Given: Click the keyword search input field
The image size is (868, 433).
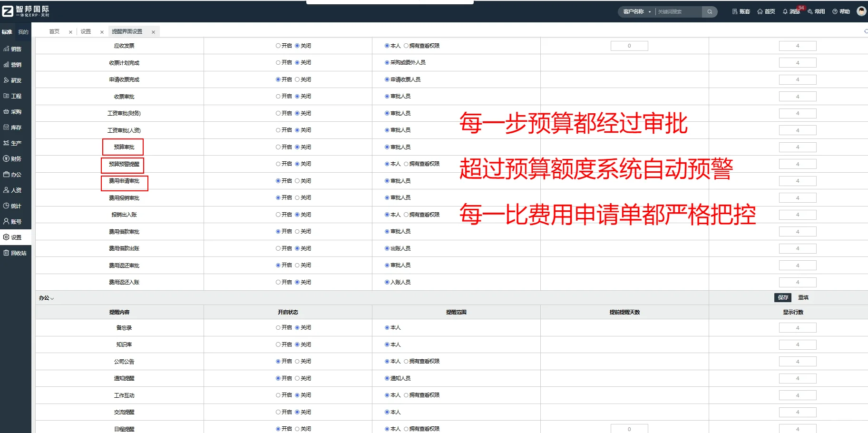Looking at the screenshot, I should coord(679,12).
